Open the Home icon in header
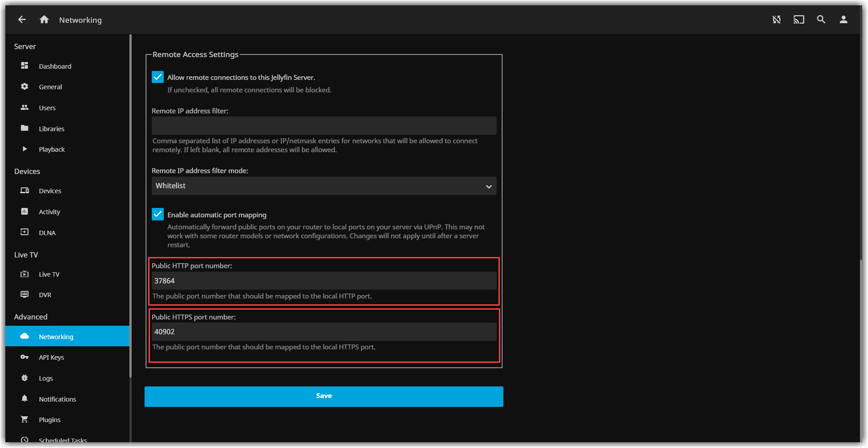The width and height of the screenshot is (868, 448). click(44, 20)
